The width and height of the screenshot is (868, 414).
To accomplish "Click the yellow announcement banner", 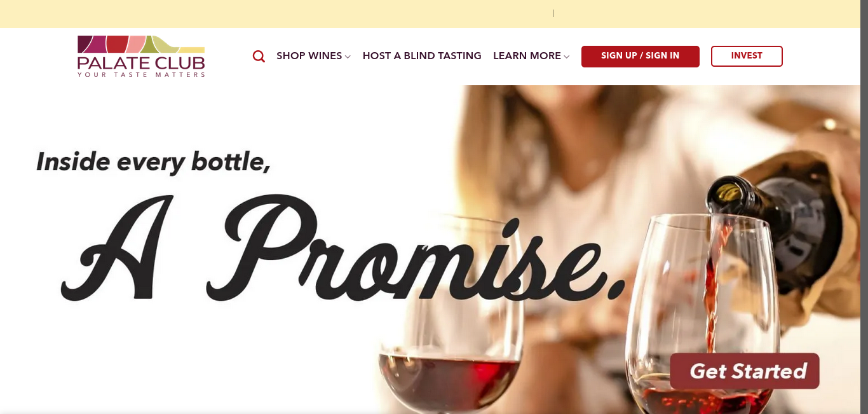I will (x=434, y=13).
